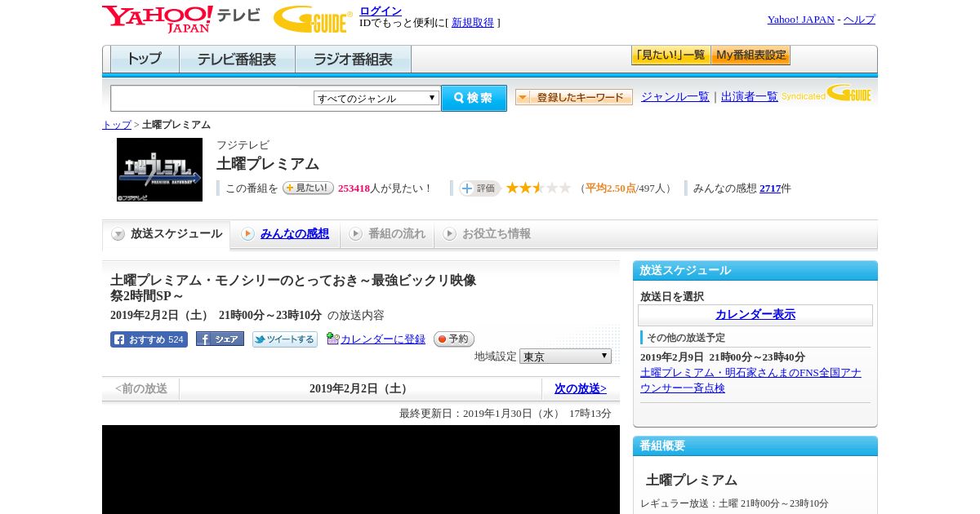Click the 検索 search button
Screen dimensions: 980x514
[x=474, y=98]
